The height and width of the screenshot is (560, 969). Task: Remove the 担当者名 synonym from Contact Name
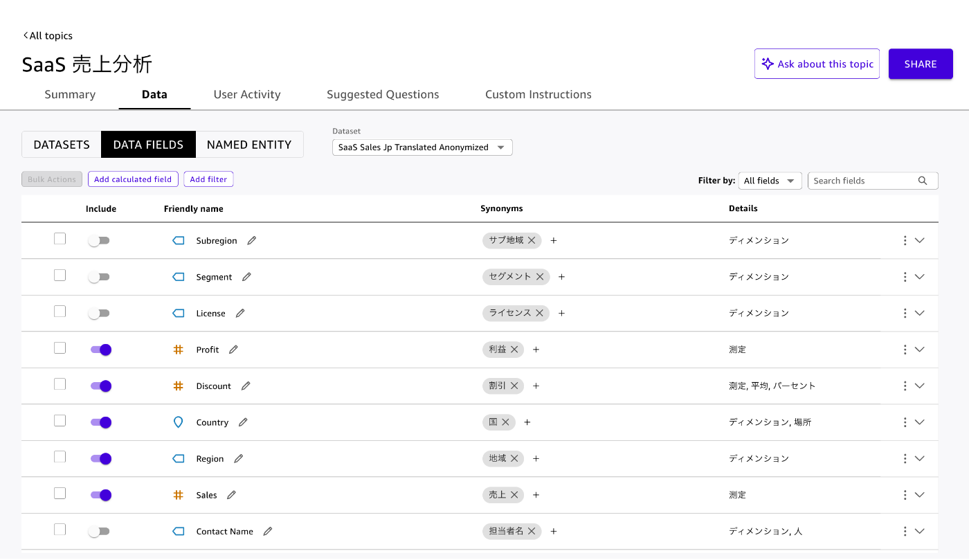click(532, 531)
